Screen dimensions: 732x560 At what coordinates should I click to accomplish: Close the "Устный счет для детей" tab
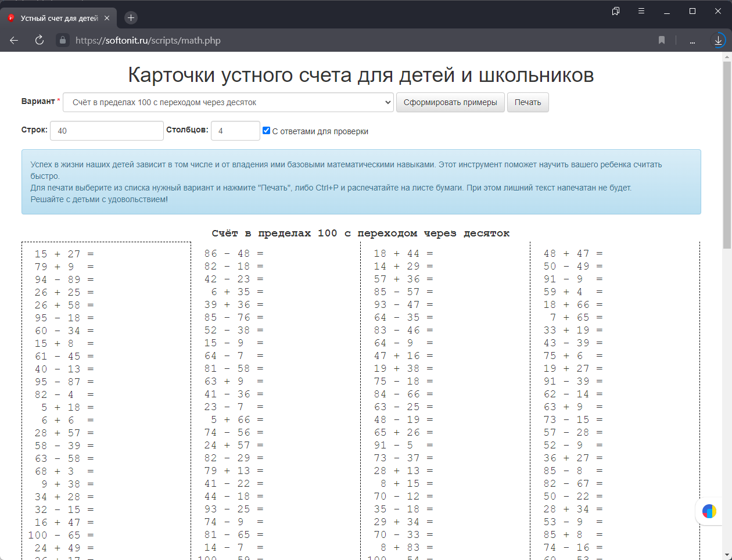point(107,18)
